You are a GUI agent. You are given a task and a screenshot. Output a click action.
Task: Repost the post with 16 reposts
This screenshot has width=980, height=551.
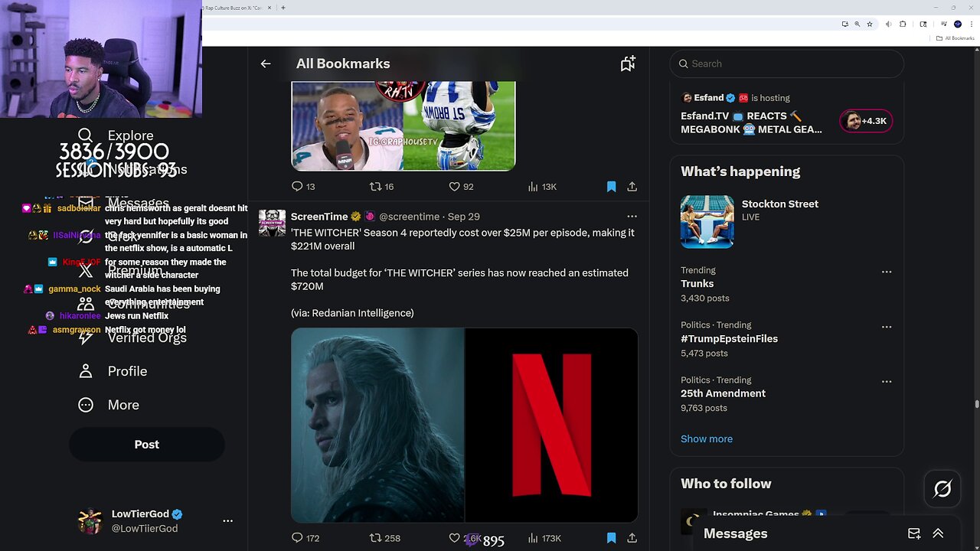pos(381,187)
